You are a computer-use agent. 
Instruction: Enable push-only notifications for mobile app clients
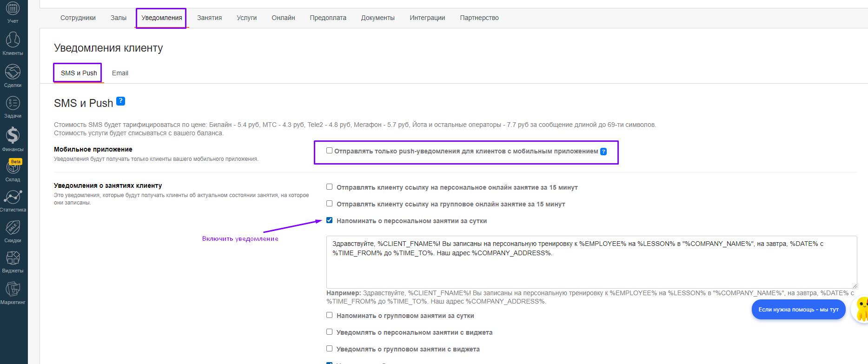point(329,151)
